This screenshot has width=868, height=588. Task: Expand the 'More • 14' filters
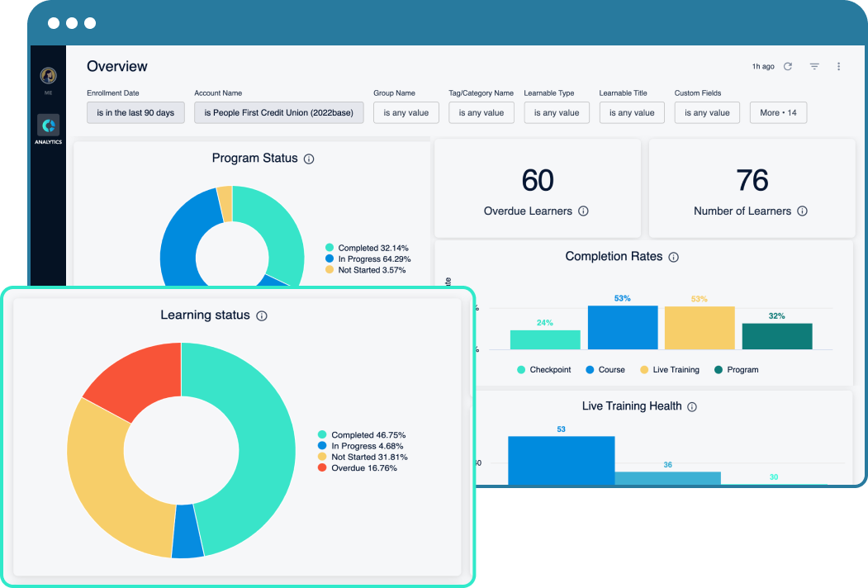coord(778,112)
